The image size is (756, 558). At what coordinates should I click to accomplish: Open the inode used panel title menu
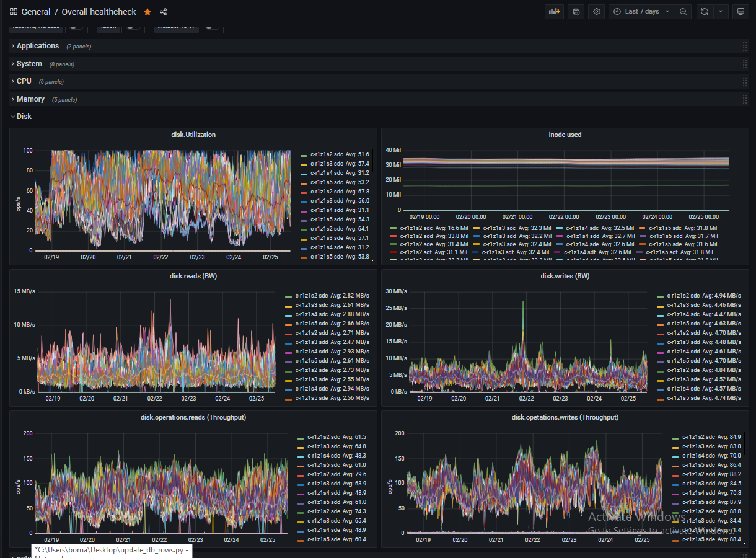pyautogui.click(x=565, y=135)
